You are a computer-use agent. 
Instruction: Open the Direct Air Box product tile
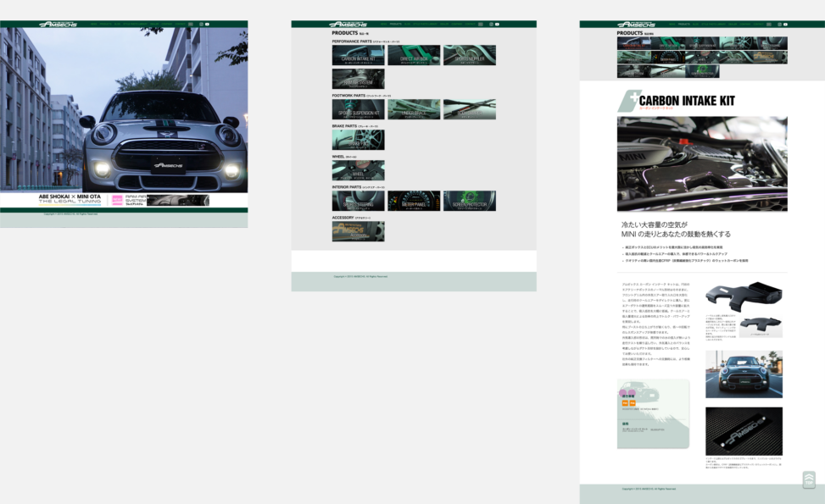(x=414, y=56)
